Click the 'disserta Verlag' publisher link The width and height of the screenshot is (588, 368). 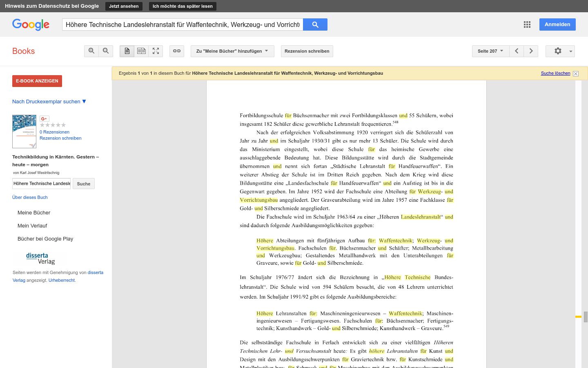coord(58,276)
